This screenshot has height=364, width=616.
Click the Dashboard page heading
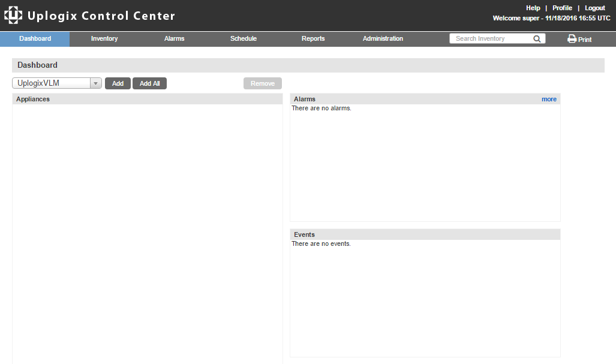(x=37, y=65)
